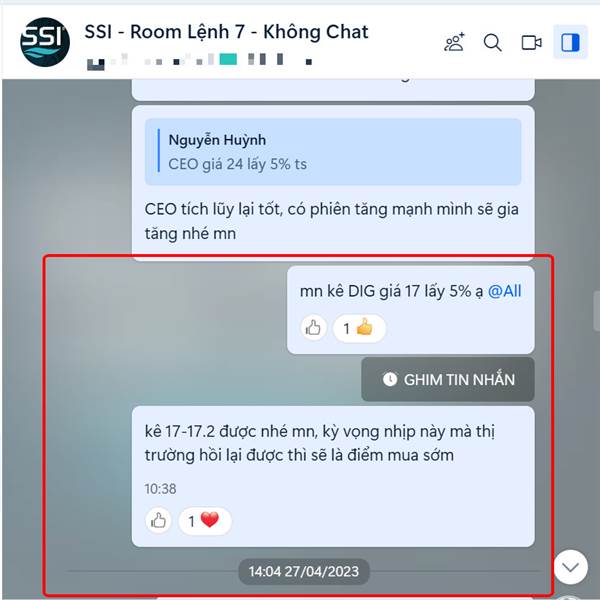Click the 14:04 27/04/2023 date separator
The height and width of the screenshot is (600, 600).
pos(304,572)
